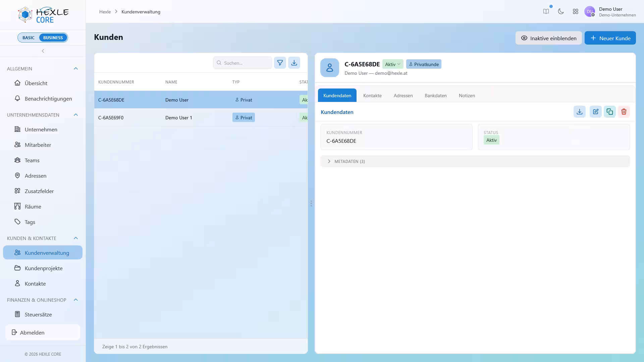Focus the Suchen search field
The width and height of the screenshot is (644, 362).
[x=242, y=63]
